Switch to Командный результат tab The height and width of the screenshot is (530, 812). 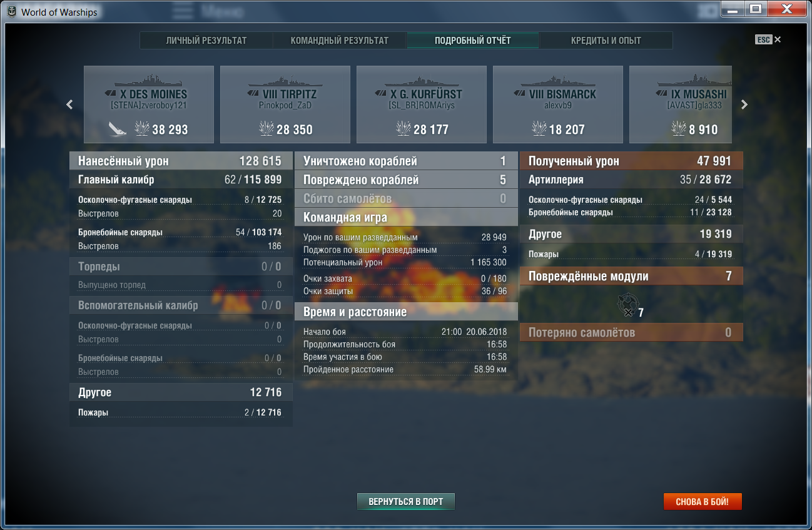click(339, 41)
